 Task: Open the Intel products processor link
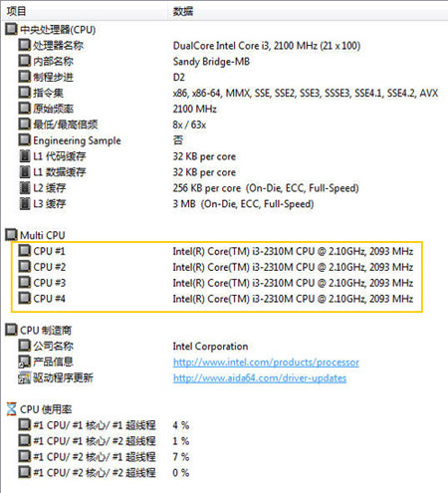(x=266, y=362)
